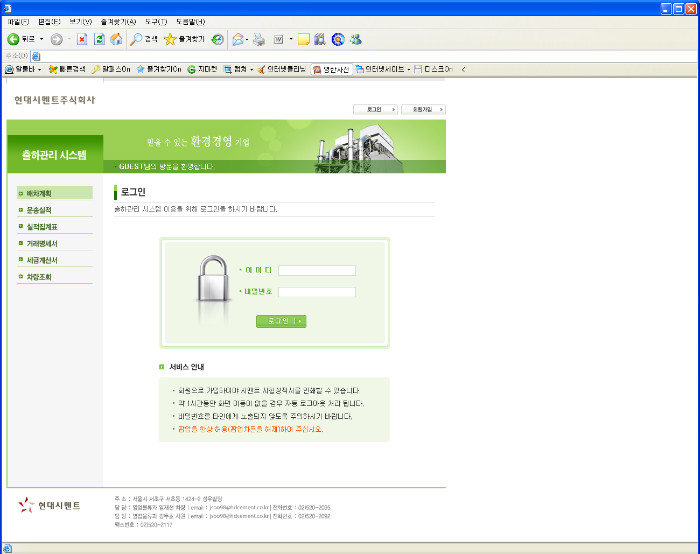Click the Mail envelope toolbar icon
The width and height of the screenshot is (700, 554).
239,39
